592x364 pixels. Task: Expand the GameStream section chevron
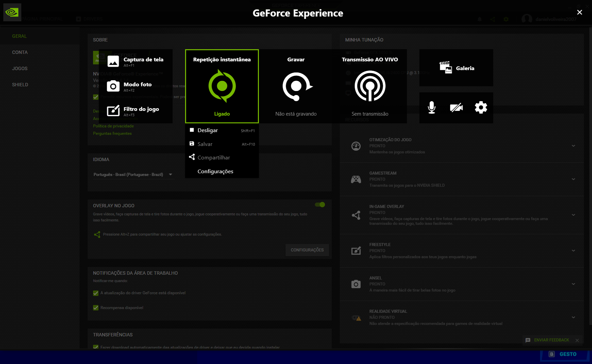coord(573,179)
